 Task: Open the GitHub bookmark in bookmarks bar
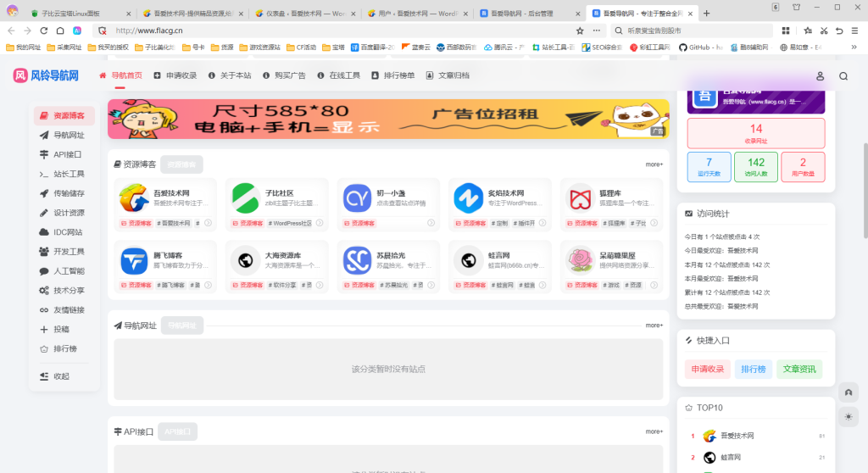[700, 47]
